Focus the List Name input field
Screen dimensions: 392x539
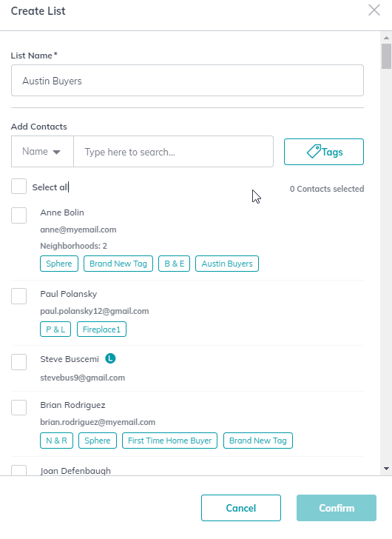187,81
